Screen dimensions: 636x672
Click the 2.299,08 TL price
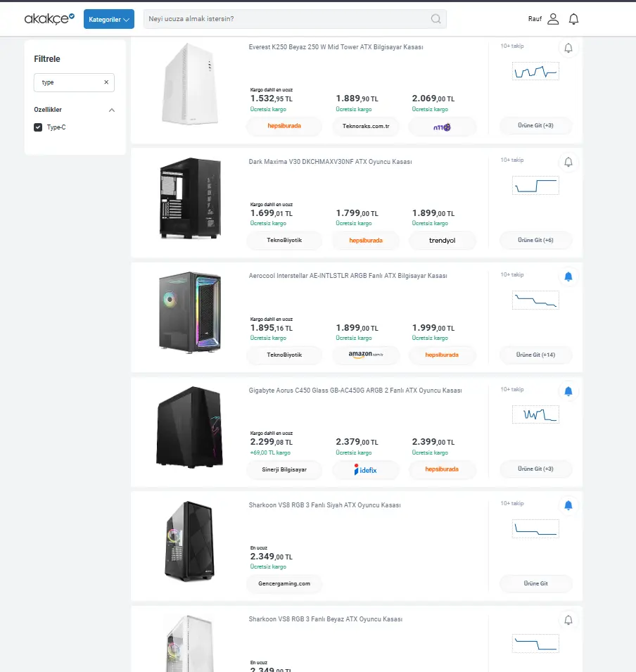tap(272, 443)
